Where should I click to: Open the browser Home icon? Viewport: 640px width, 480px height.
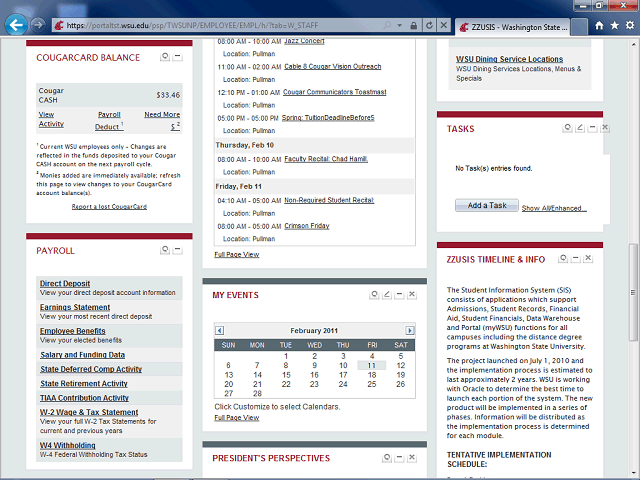(x=599, y=25)
